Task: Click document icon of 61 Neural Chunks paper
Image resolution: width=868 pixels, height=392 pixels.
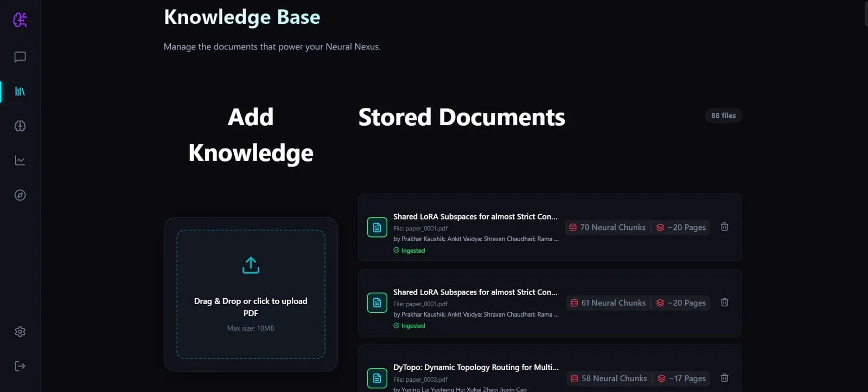Action: click(x=377, y=303)
